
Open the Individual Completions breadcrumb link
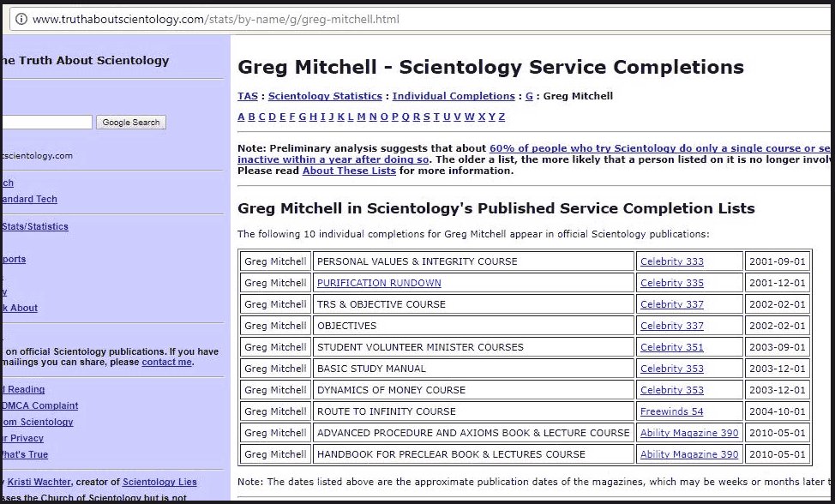[x=454, y=96]
